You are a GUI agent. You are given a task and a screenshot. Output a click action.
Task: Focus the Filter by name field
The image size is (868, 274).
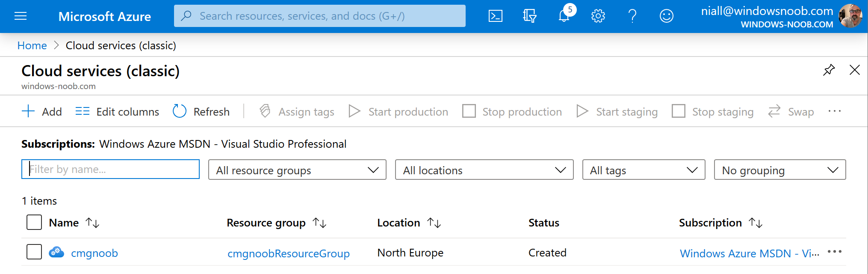point(110,169)
